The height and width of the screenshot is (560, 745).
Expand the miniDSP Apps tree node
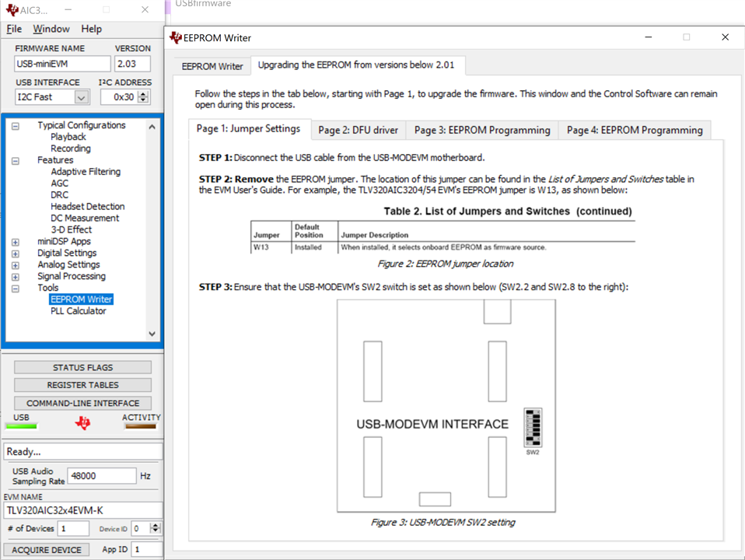pyautogui.click(x=16, y=242)
